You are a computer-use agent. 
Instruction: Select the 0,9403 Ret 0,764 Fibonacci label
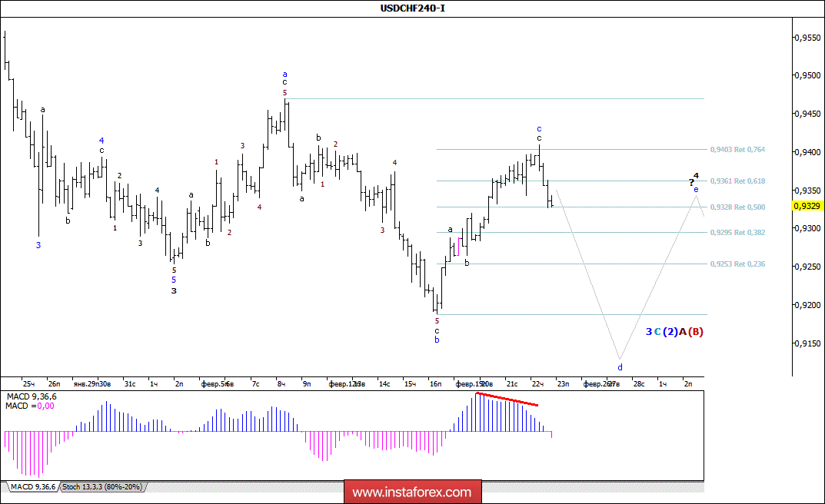point(737,150)
